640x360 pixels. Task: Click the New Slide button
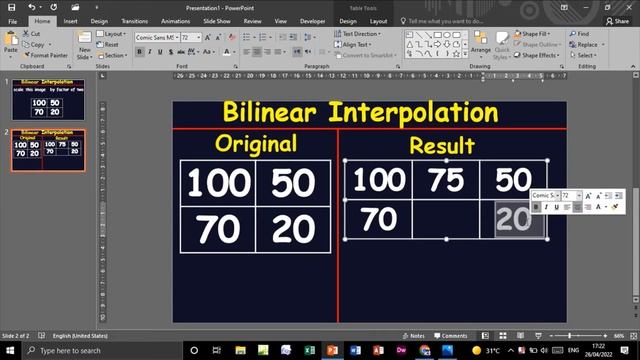pyautogui.click(x=84, y=45)
